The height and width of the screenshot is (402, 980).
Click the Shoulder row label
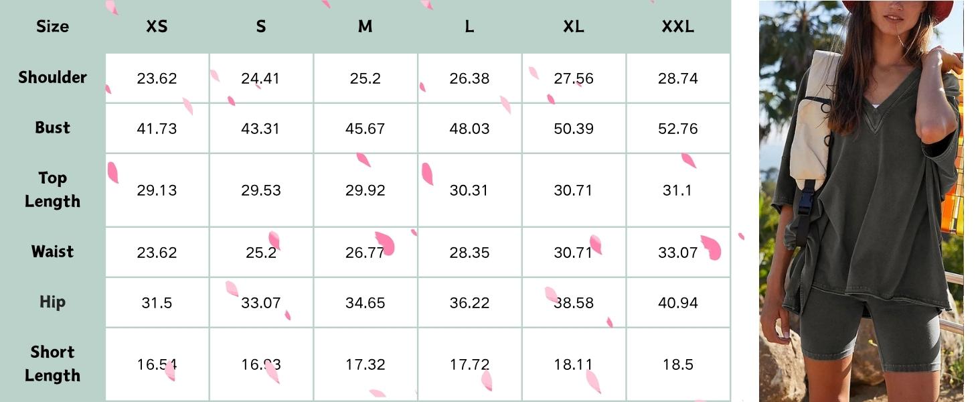pyautogui.click(x=52, y=78)
